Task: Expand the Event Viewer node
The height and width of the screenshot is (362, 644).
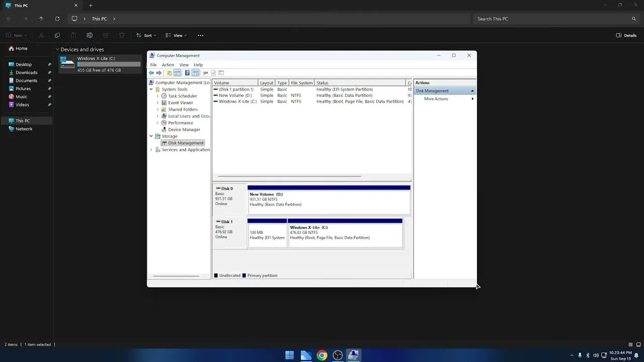Action: coord(157,103)
